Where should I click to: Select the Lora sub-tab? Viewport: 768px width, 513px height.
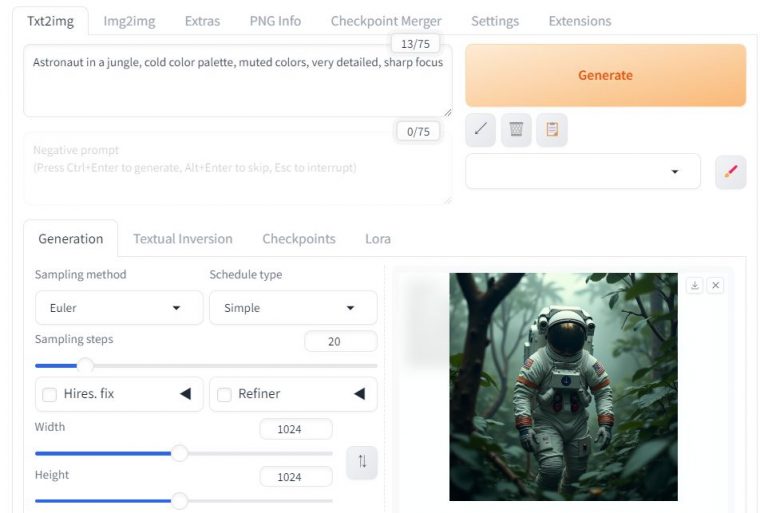coord(378,239)
